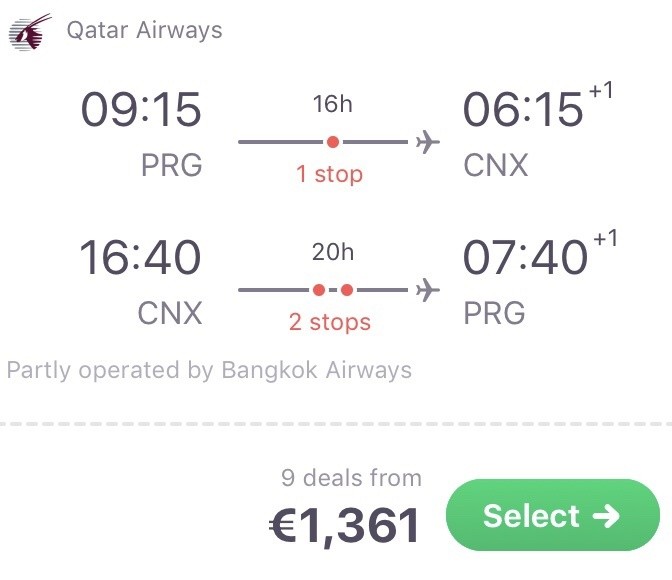The image size is (672, 580).
Task: Click the arrow inside the Select button
Action: click(606, 516)
